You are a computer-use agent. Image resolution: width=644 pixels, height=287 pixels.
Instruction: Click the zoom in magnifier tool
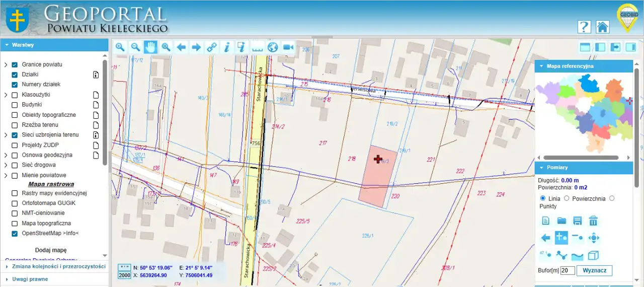pos(120,47)
